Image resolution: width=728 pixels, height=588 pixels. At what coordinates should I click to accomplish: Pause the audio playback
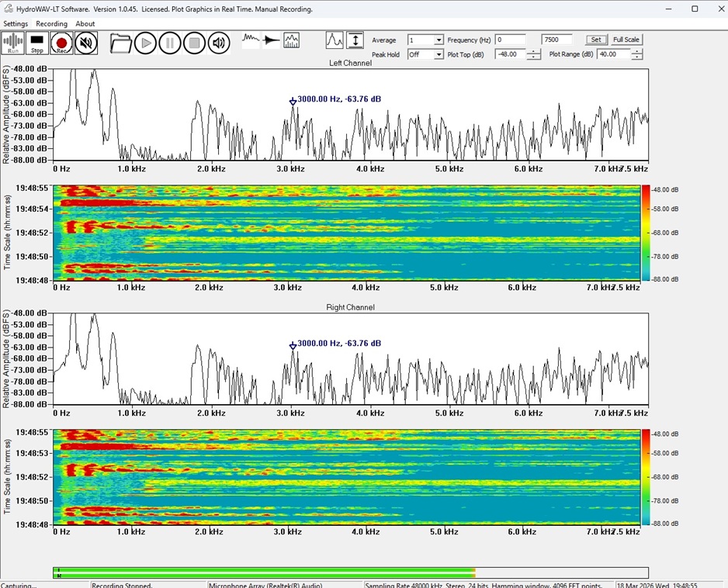point(170,43)
